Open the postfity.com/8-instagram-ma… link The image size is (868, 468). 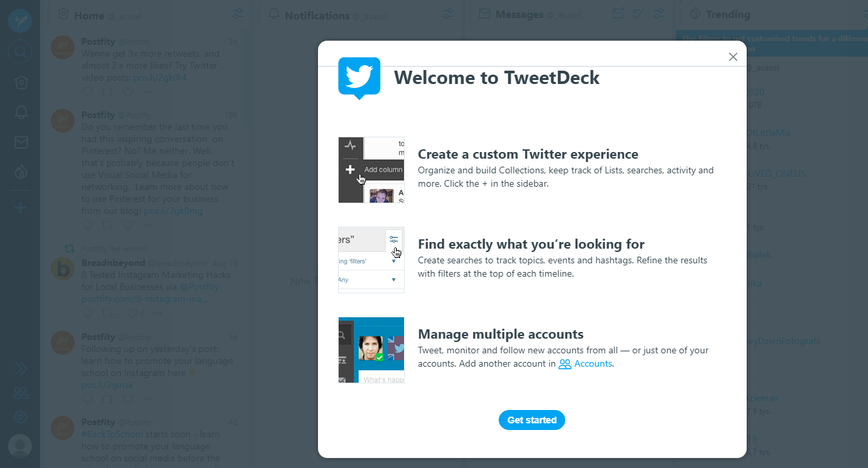point(145,299)
